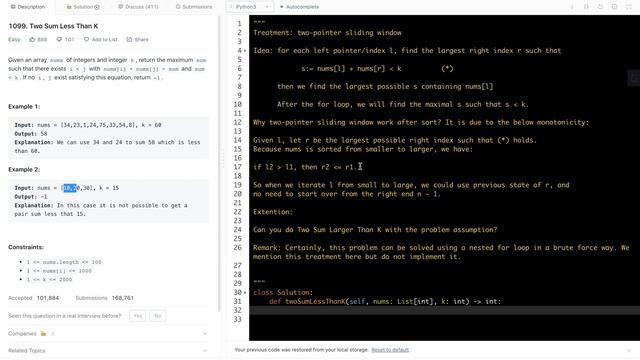Click the Reset to default link

(x=390, y=350)
